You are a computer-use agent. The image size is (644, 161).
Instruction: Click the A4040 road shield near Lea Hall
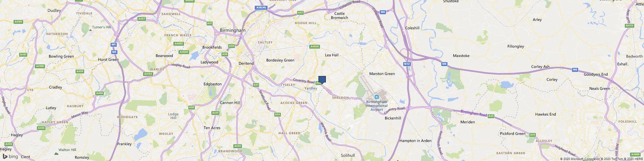coord(315,47)
